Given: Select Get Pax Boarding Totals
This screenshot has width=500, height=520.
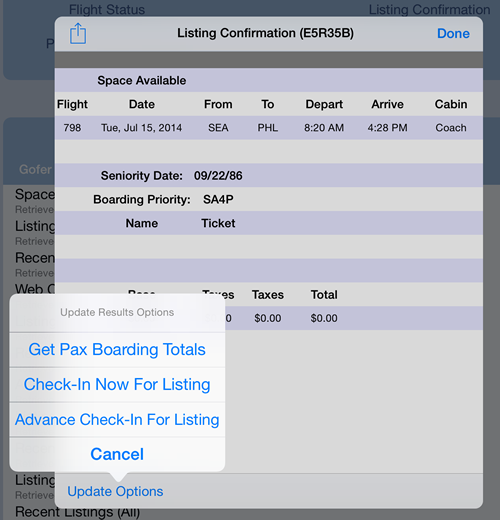Looking at the screenshot, I should (117, 350).
